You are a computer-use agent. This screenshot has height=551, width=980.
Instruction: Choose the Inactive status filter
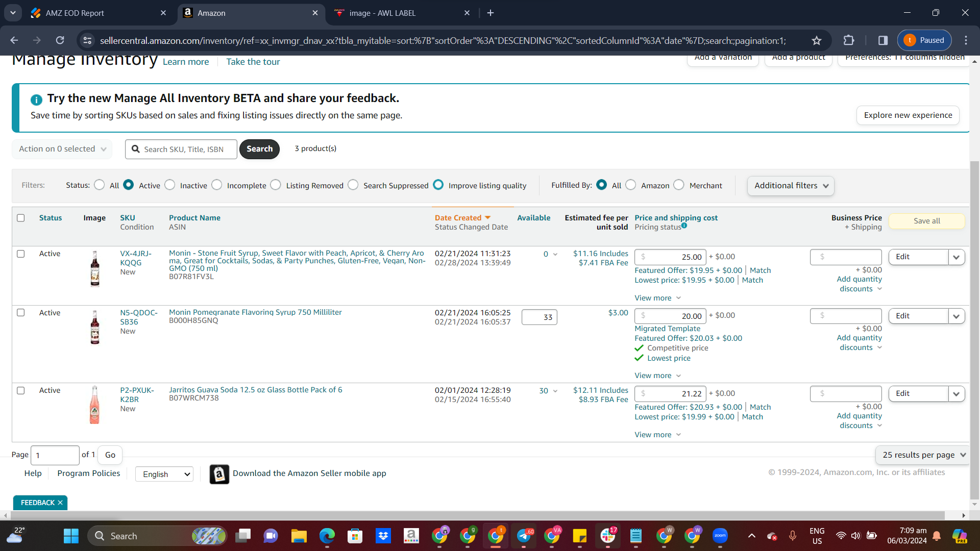click(170, 185)
